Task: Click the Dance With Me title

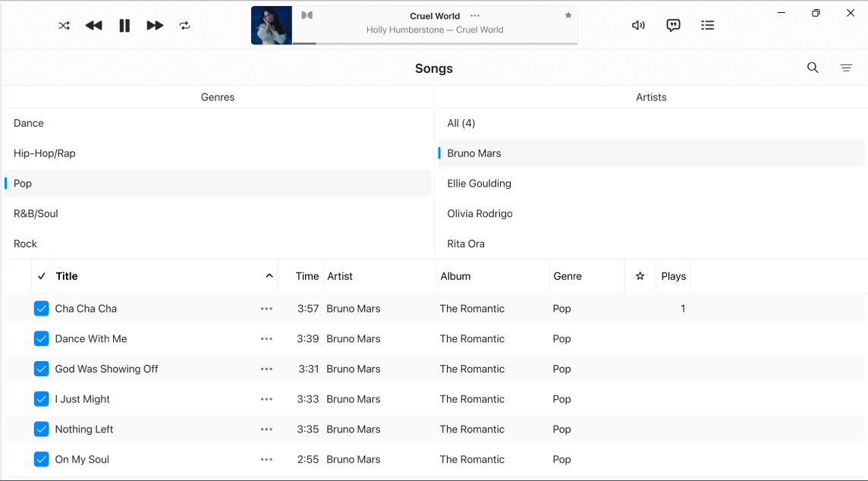Action: pyautogui.click(x=91, y=338)
